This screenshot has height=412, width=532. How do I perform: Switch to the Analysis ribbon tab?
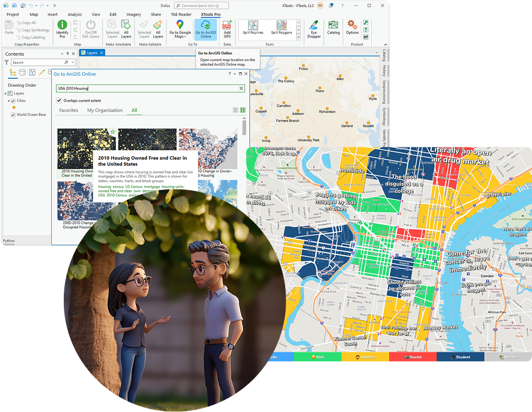(x=75, y=15)
